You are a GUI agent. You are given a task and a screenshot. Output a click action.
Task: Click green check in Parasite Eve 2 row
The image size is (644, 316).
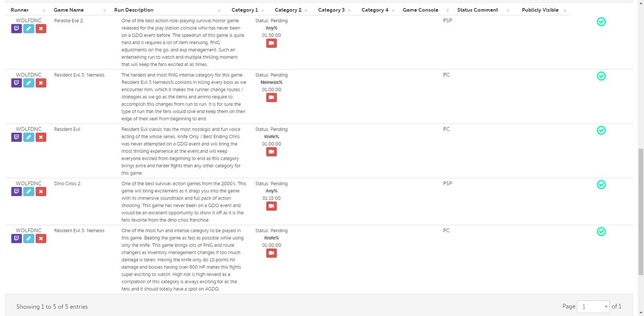point(601,21)
